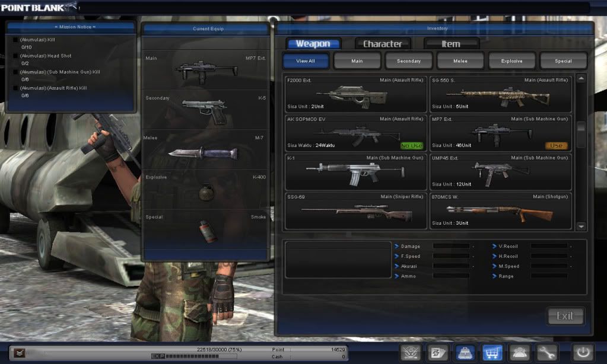Select the AK SOPMOD EV in inventory
607x364 pixels.
click(356, 133)
